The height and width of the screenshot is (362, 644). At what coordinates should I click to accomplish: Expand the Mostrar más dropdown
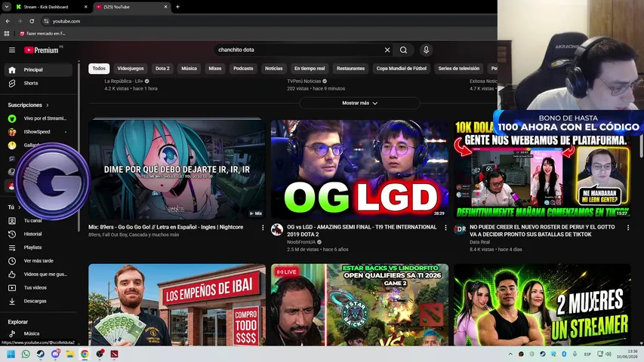(359, 103)
